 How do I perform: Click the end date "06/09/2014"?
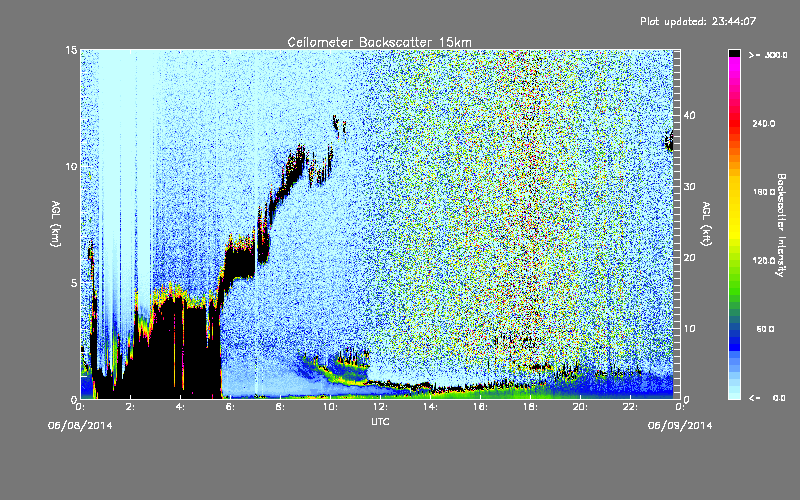[680, 426]
